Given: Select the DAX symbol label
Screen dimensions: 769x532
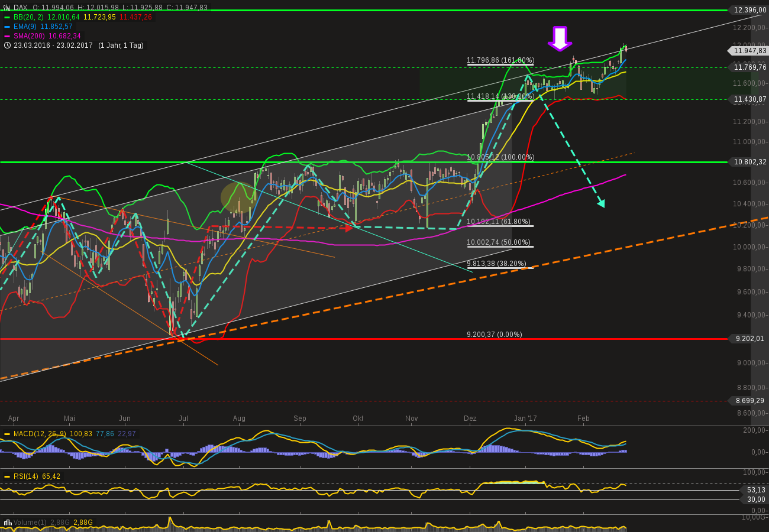Looking at the screenshot, I should 21,8.
